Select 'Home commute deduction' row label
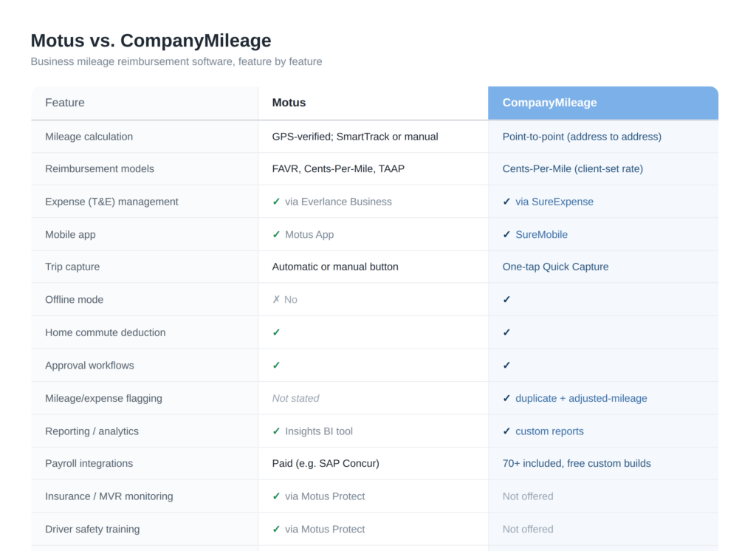Image resolution: width=756 pixels, height=551 pixels. tap(106, 332)
